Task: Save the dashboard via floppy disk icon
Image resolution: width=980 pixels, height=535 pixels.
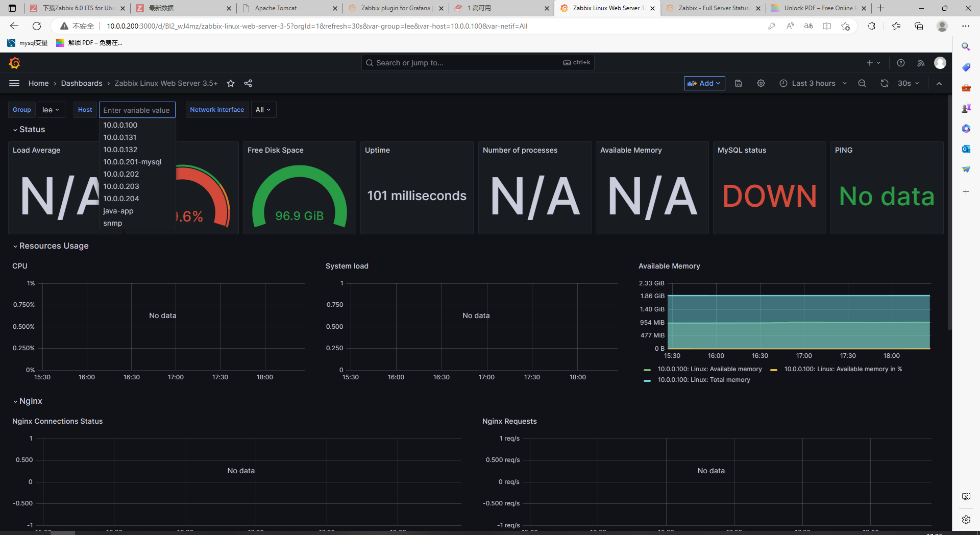Action: coord(739,83)
